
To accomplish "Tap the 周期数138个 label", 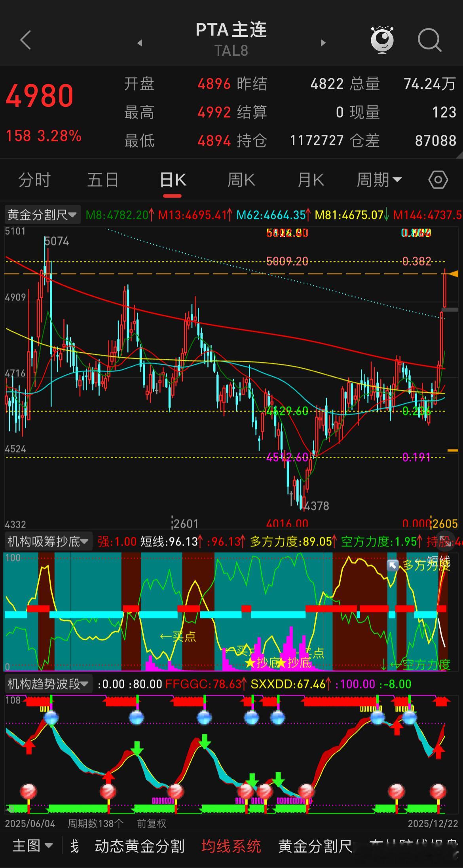I will pos(96,823).
